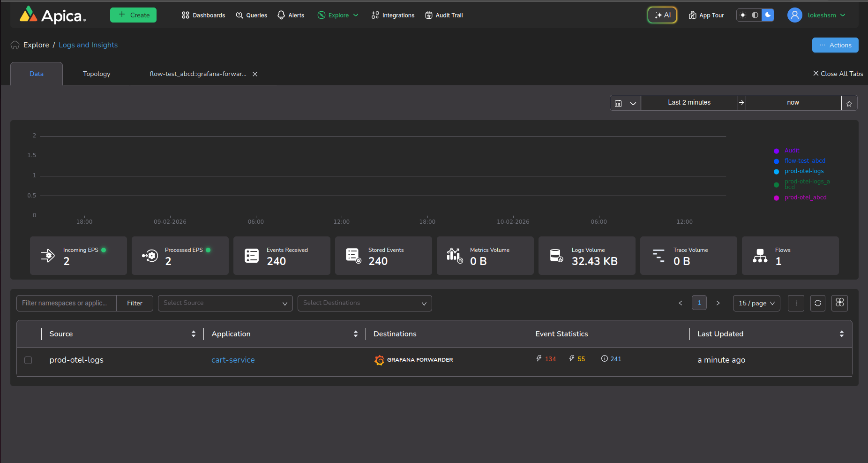Open the Dashboards menu item
868x463 pixels.
click(203, 15)
